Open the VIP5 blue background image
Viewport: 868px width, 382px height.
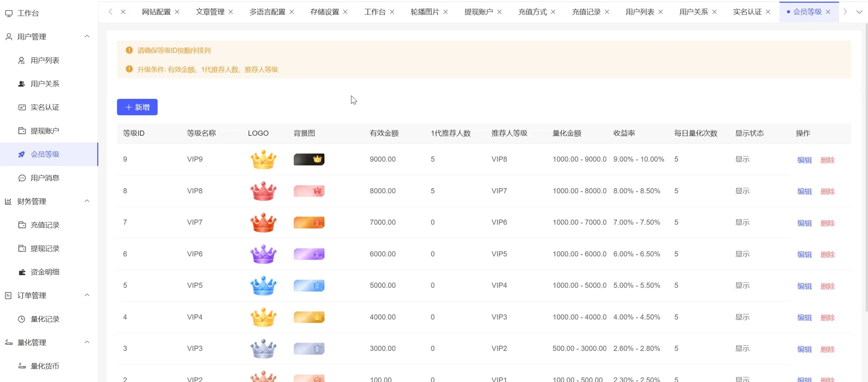point(309,286)
